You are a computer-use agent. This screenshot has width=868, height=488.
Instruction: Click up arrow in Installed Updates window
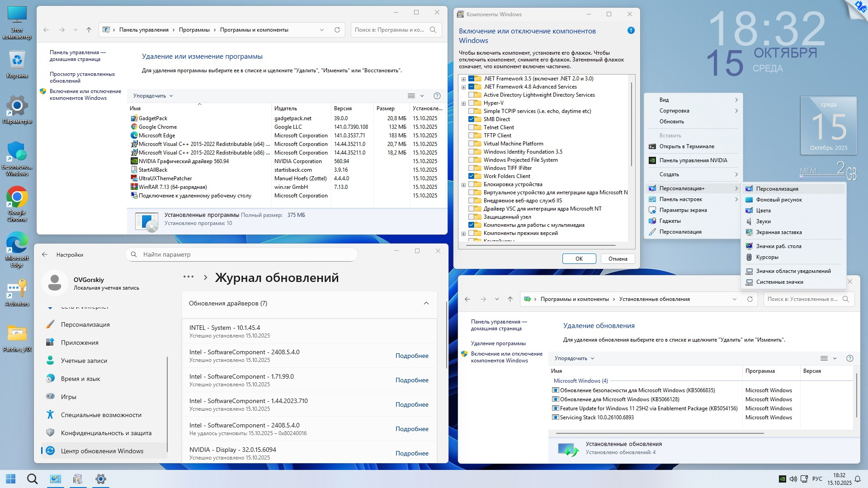(510, 299)
